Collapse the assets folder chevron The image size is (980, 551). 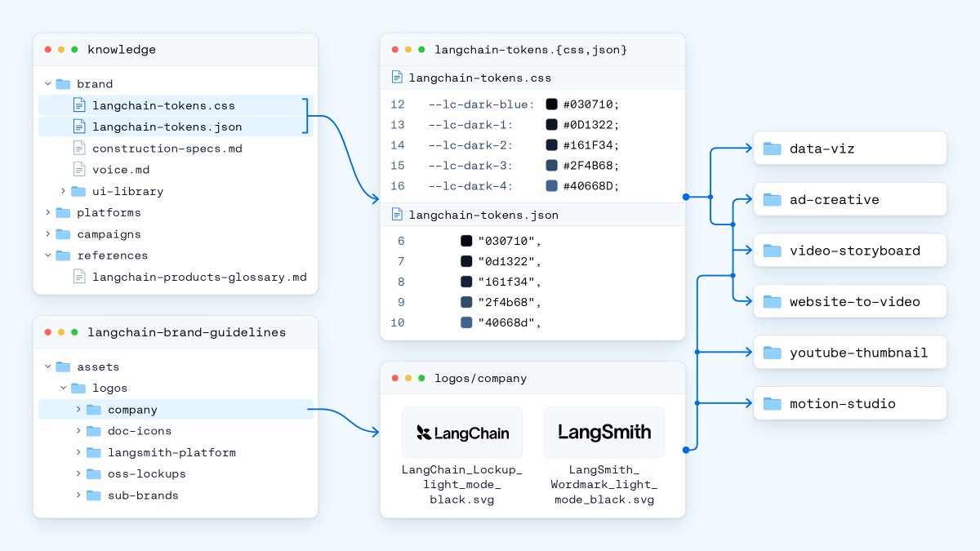point(47,367)
